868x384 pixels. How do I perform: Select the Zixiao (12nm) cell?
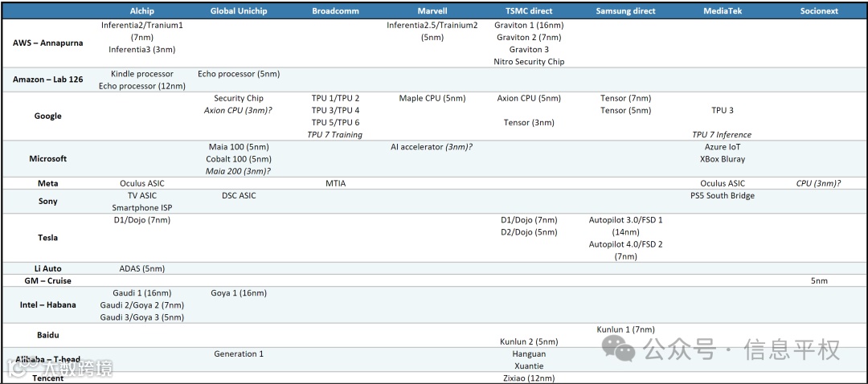pos(529,378)
